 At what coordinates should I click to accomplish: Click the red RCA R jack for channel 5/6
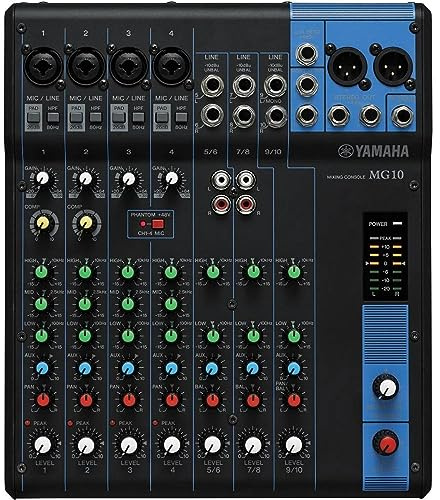pyautogui.click(x=221, y=204)
